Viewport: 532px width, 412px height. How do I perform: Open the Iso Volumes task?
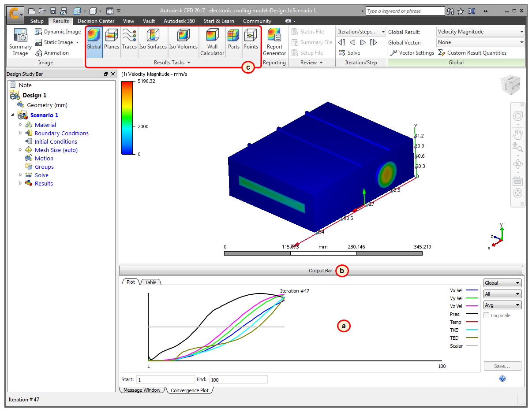184,42
